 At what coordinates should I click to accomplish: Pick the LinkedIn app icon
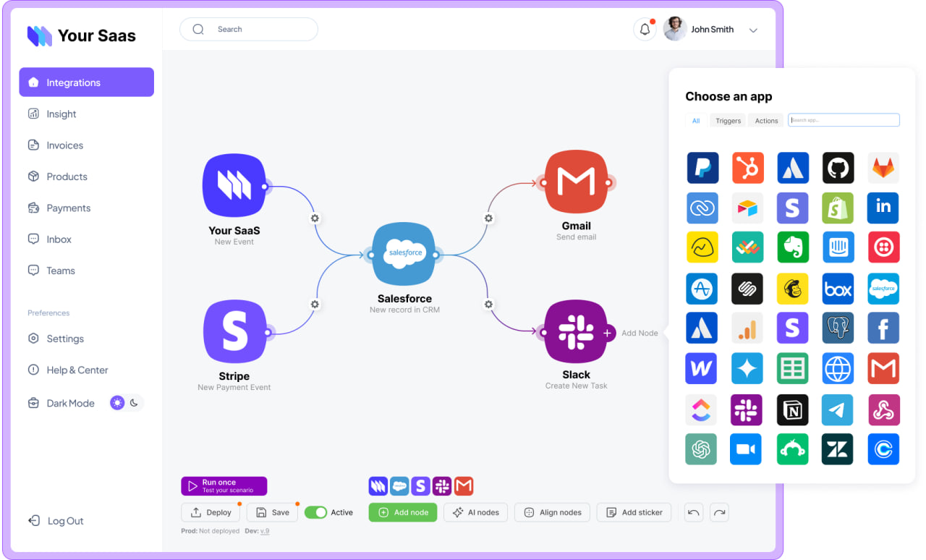(x=883, y=208)
